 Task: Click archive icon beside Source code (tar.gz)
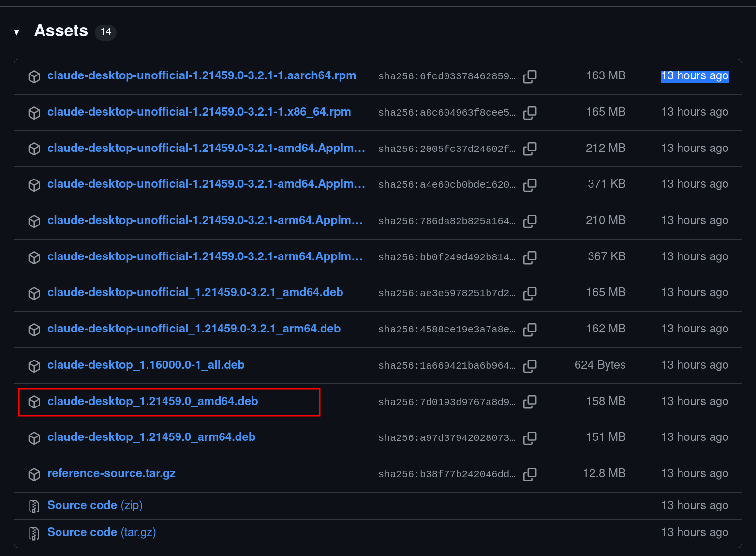pos(34,533)
